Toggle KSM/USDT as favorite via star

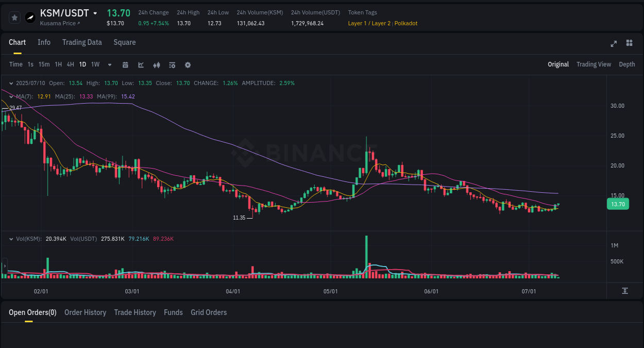[x=14, y=17]
